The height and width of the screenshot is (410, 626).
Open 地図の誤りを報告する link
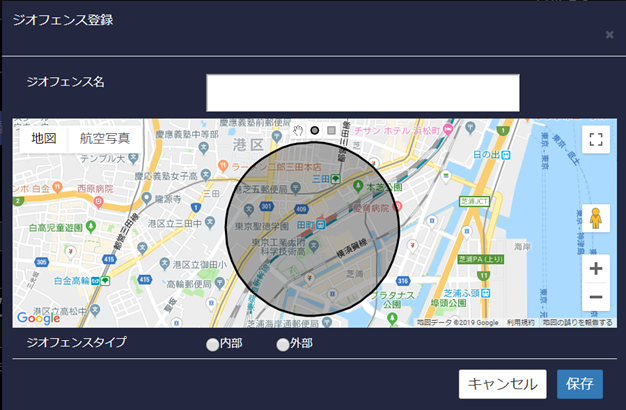coord(577,323)
